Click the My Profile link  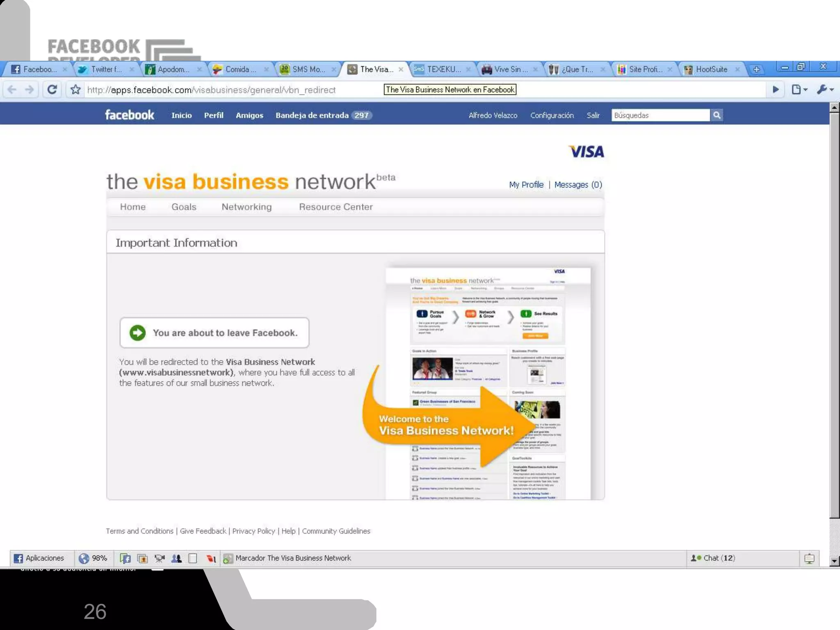click(x=526, y=185)
